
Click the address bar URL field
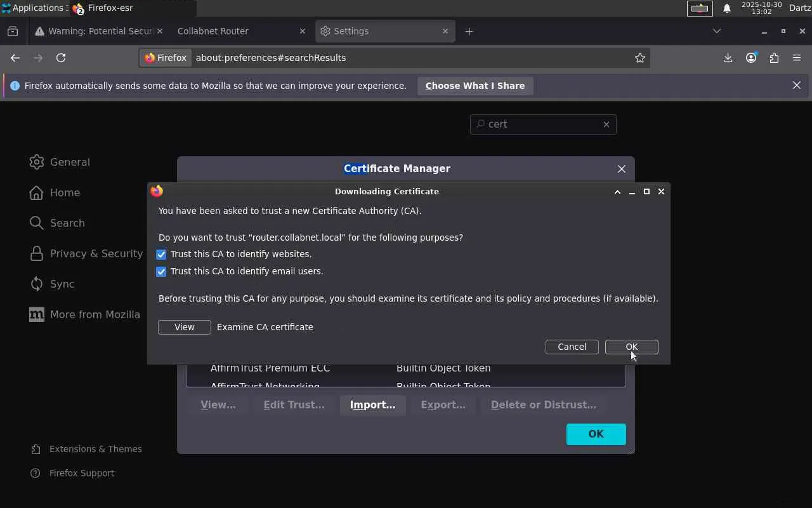point(412,58)
